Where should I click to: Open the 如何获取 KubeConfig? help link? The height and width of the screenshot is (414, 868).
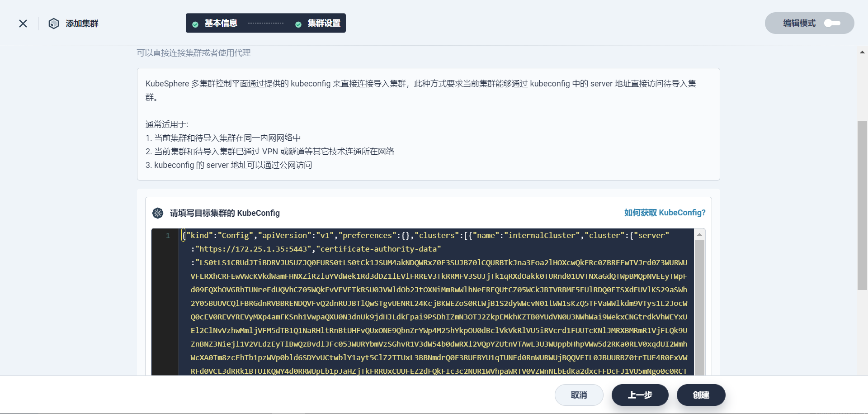(x=665, y=213)
